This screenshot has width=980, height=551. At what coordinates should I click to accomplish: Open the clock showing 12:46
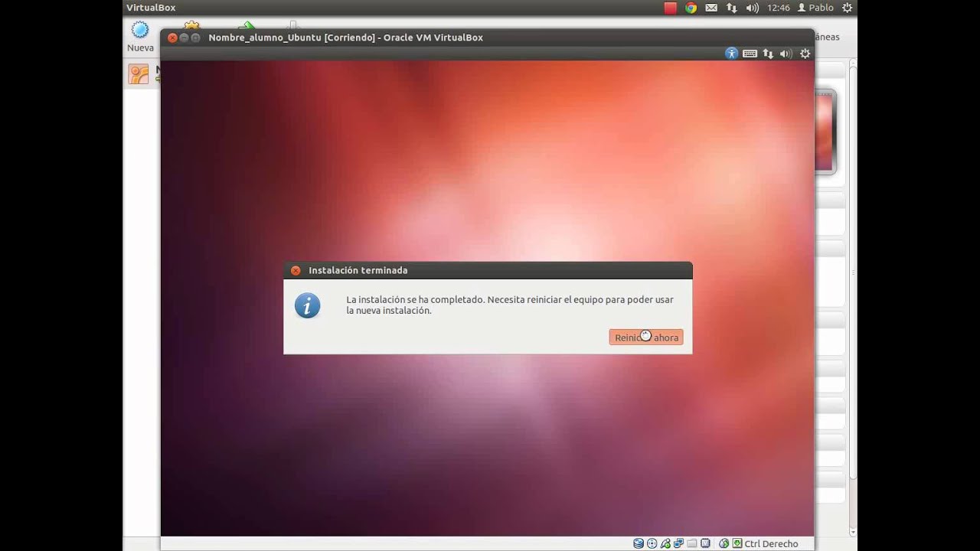point(778,8)
